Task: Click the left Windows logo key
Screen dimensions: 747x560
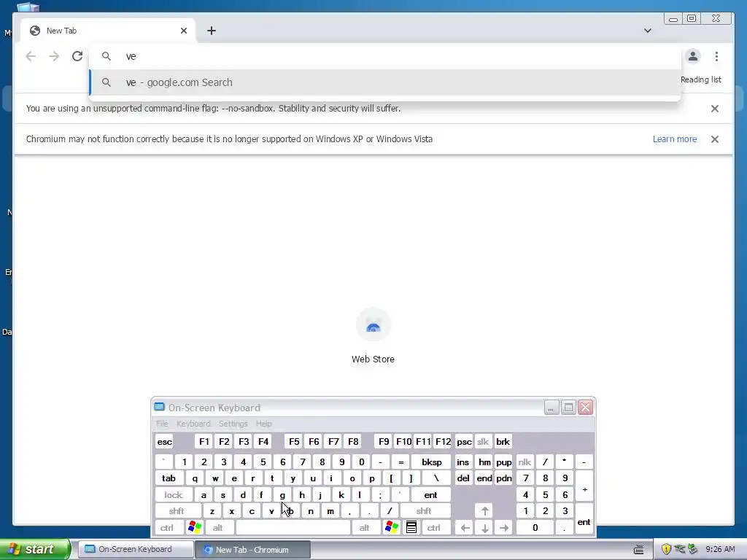Action: (194, 528)
